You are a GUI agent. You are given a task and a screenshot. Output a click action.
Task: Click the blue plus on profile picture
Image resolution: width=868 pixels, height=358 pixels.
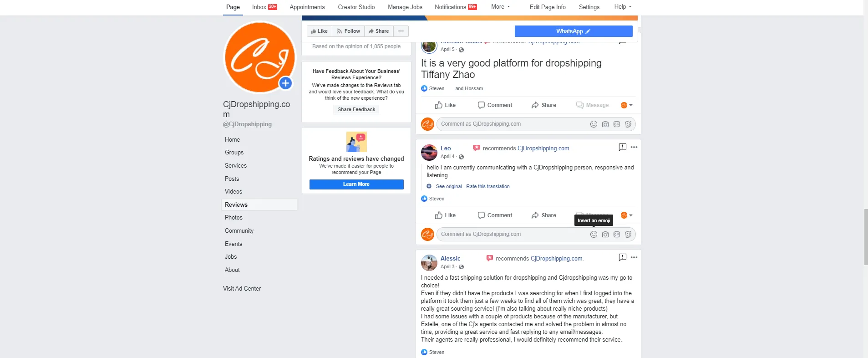285,83
